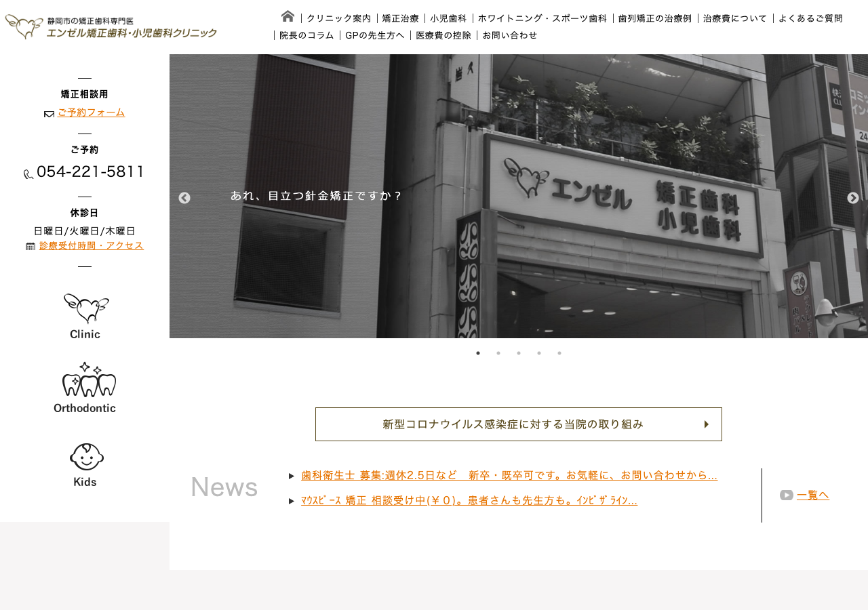Image resolution: width=868 pixels, height=610 pixels.
Task: Open 小児歯科 menu item
Action: (449, 18)
